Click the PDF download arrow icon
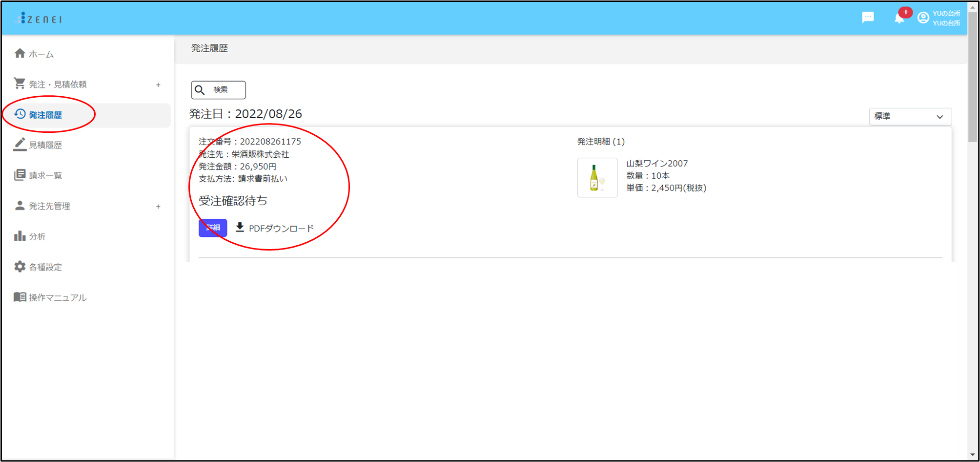 [240, 227]
